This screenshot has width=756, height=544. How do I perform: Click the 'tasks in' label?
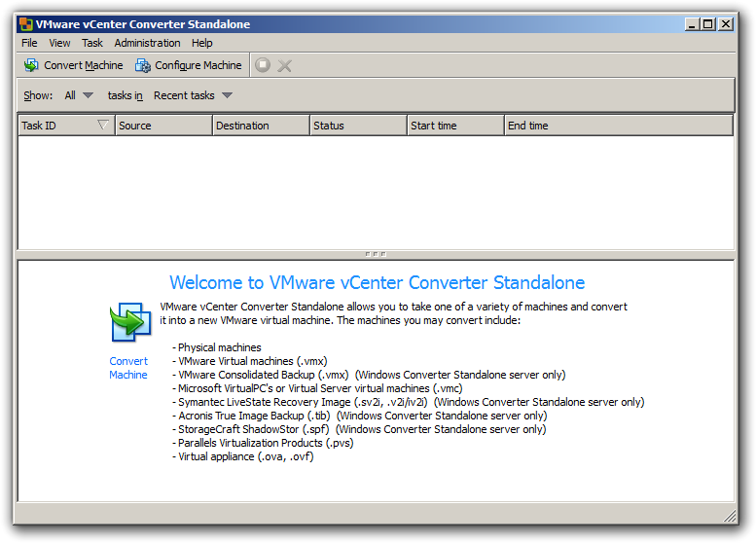tap(126, 95)
